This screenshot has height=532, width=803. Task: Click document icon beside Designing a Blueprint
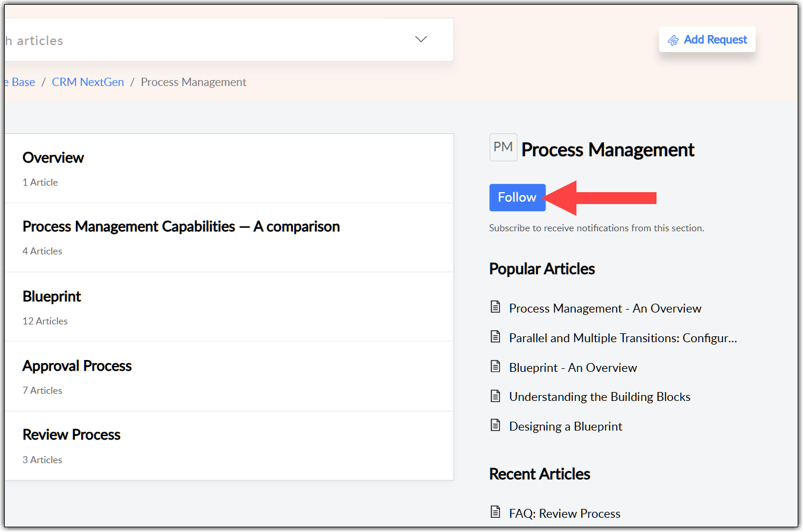tap(496, 425)
